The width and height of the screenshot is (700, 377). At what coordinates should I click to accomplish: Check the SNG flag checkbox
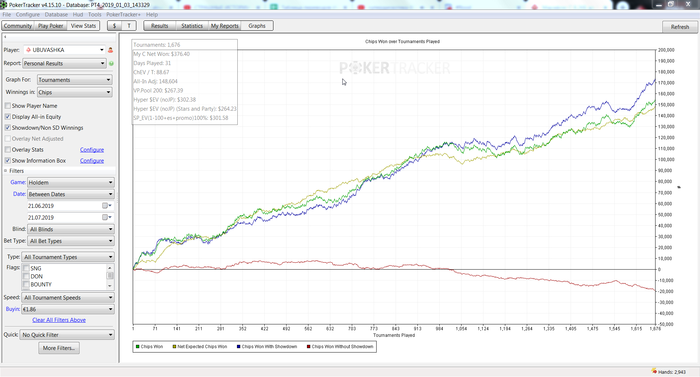(x=26, y=268)
